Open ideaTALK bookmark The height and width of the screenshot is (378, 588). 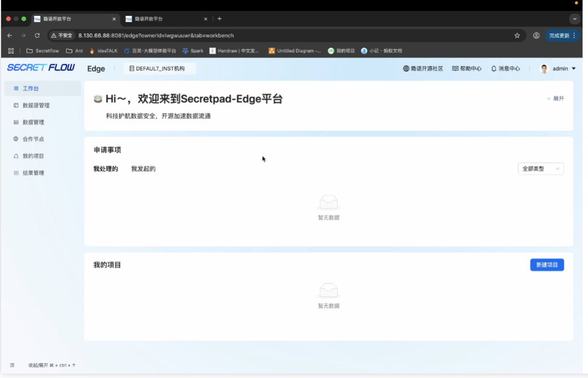pyautogui.click(x=104, y=51)
